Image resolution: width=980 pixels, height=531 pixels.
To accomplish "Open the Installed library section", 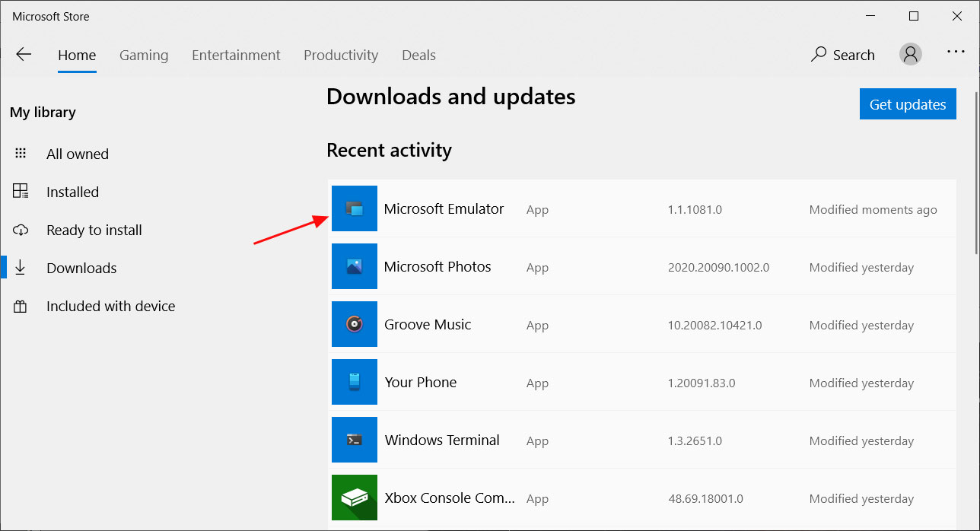I will pyautogui.click(x=72, y=192).
